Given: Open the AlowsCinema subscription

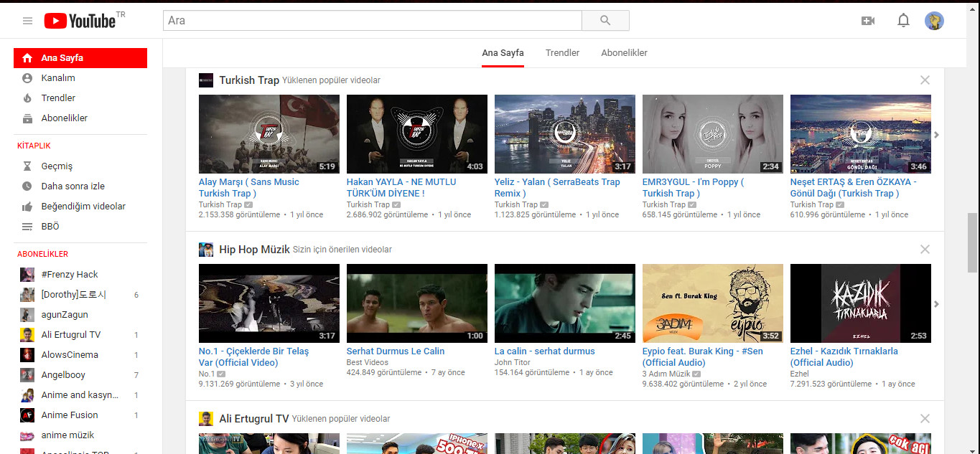Looking at the screenshot, I should (80, 355).
